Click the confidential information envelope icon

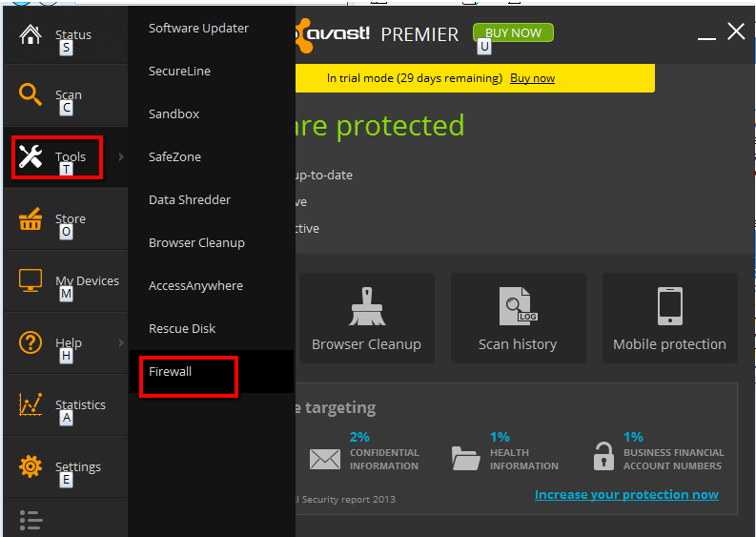324,459
